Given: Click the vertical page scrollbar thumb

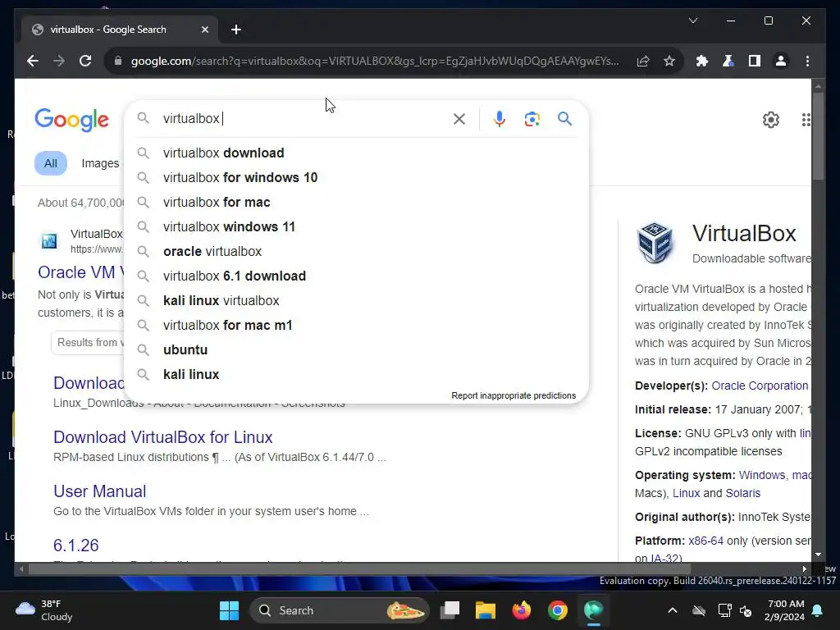Looking at the screenshot, I should click(x=818, y=136).
